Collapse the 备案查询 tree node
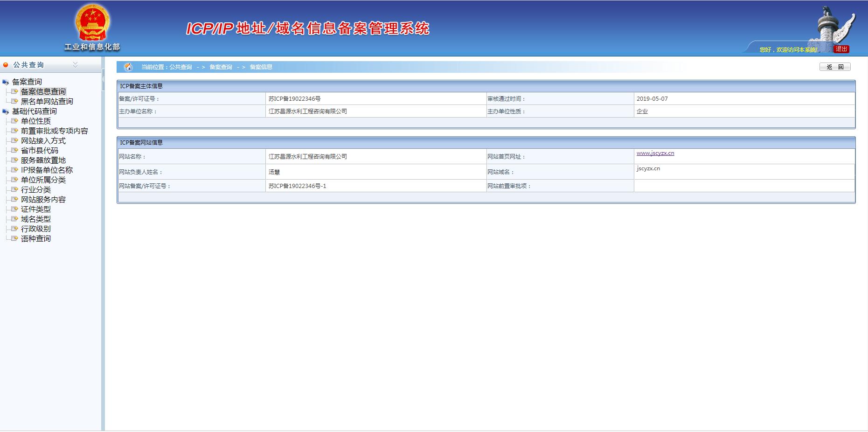The height and width of the screenshot is (432, 868). [x=6, y=82]
